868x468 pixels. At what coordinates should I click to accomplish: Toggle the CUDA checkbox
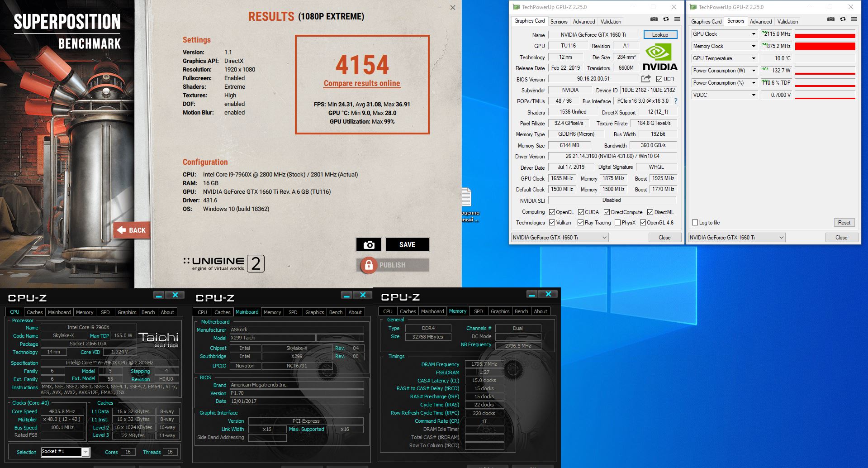(x=581, y=212)
